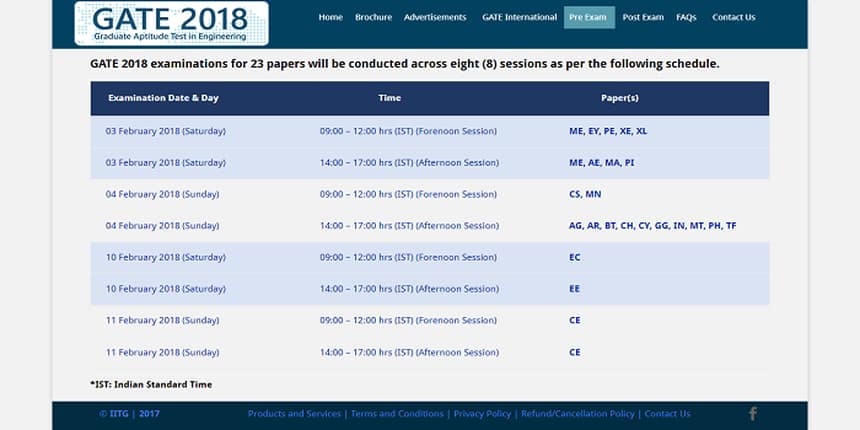
Task: Open the Refund/Cancellation Policy link
Action: pos(578,414)
